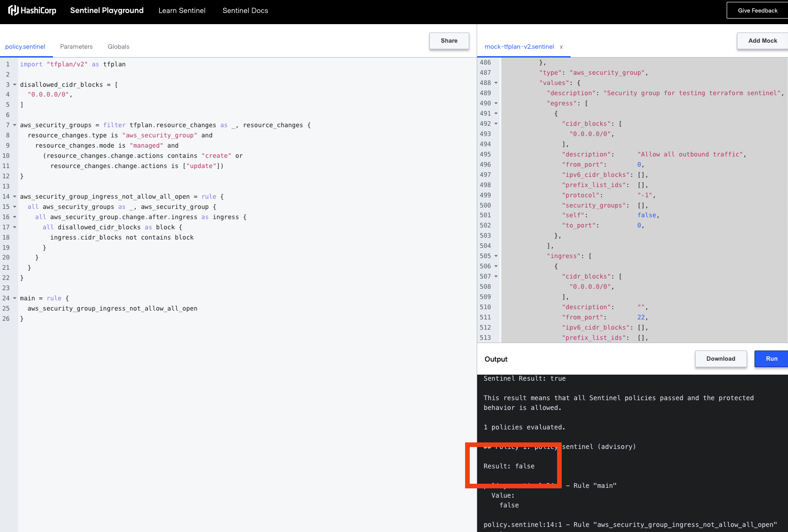
Task: Click the "self" value false on line 501
Action: (647, 215)
